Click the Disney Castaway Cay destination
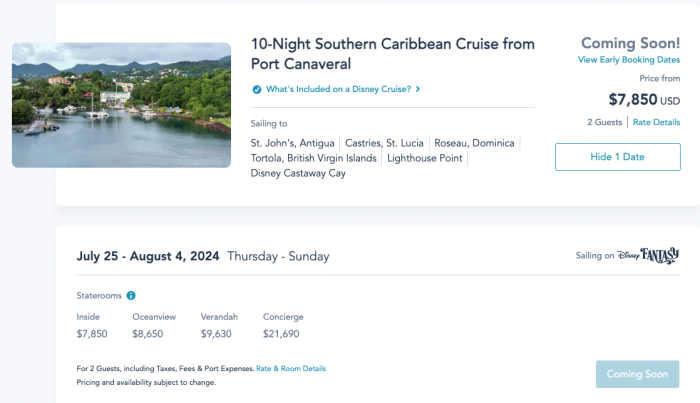 298,173
